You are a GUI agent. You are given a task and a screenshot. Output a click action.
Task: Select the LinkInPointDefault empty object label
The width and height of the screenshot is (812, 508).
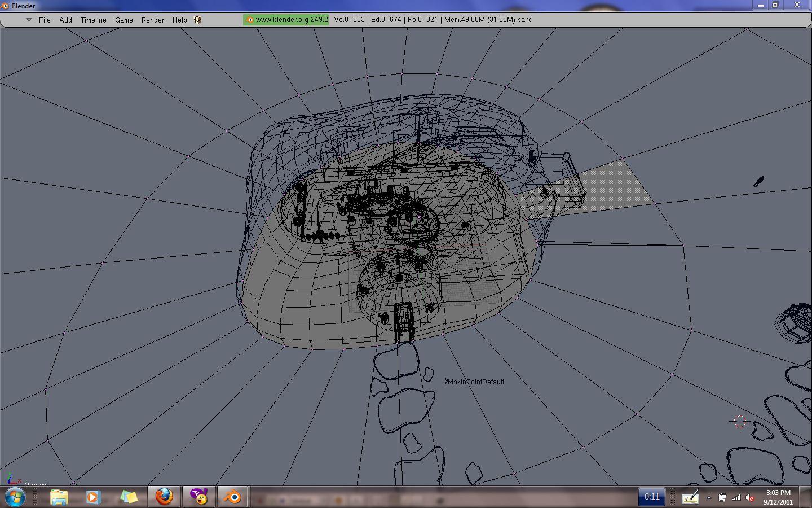(x=475, y=382)
